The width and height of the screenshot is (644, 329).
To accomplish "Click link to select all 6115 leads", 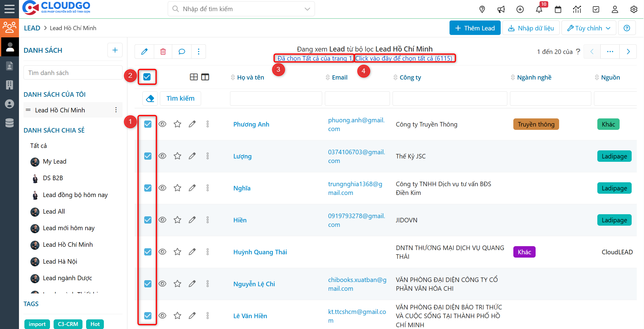I will (404, 58).
